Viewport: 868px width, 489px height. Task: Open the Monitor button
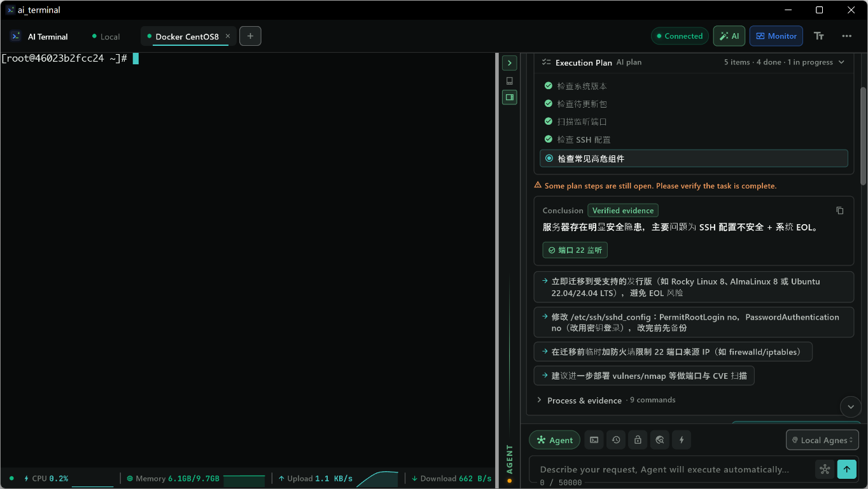coord(776,36)
